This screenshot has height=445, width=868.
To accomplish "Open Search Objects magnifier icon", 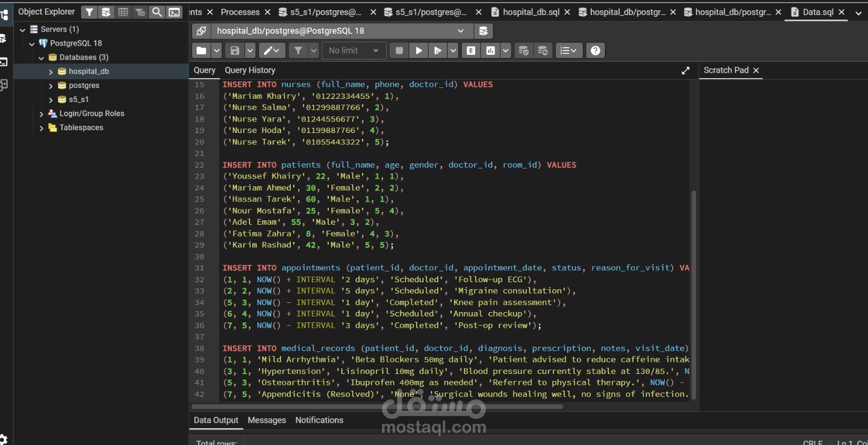I will (x=157, y=12).
